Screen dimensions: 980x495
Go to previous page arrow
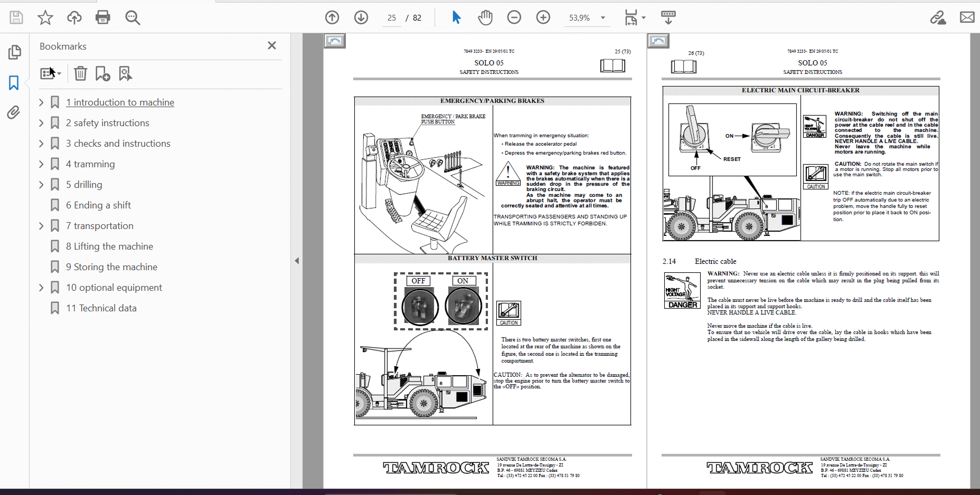(x=332, y=17)
